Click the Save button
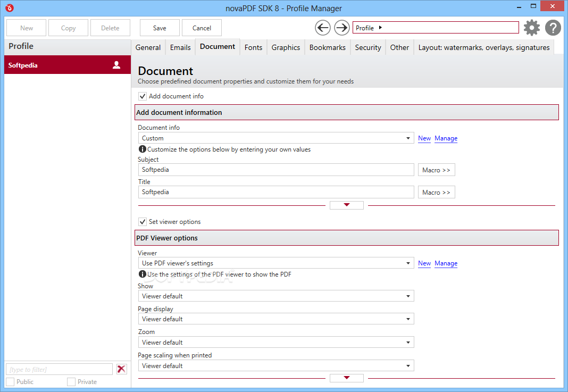 tap(160, 28)
